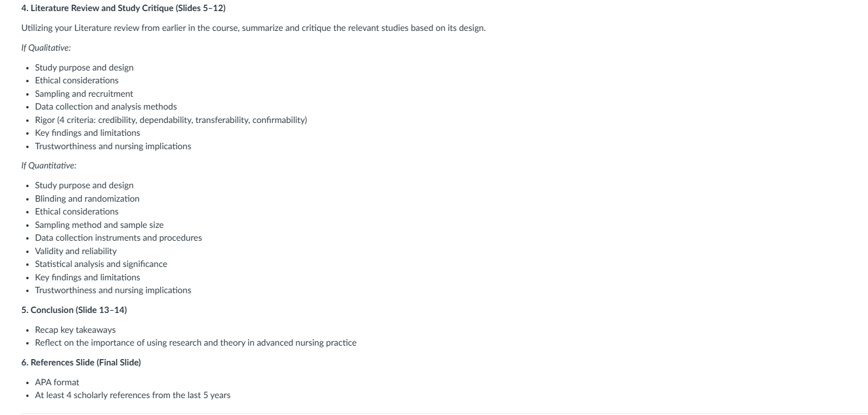Click 'At least 4 scholarly references' line
Image resolution: width=868 pixels, height=415 pixels.
[132, 395]
